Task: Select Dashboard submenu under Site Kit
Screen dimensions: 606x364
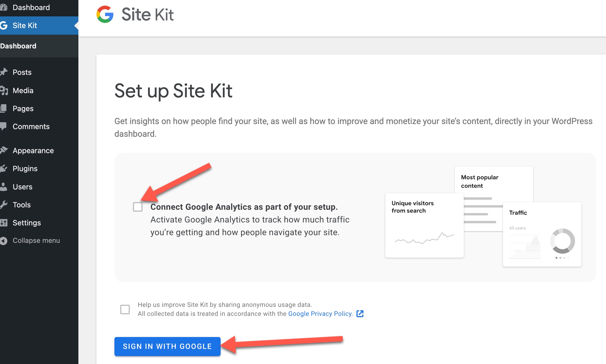Action: (18, 46)
